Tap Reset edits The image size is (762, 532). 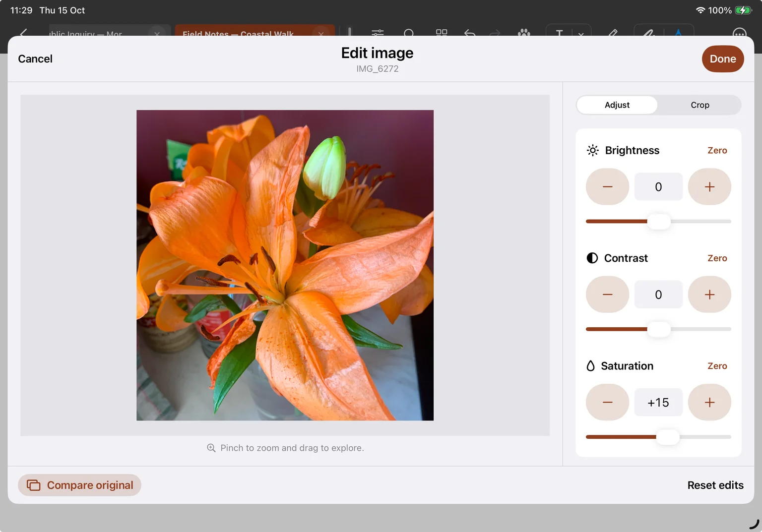click(715, 485)
